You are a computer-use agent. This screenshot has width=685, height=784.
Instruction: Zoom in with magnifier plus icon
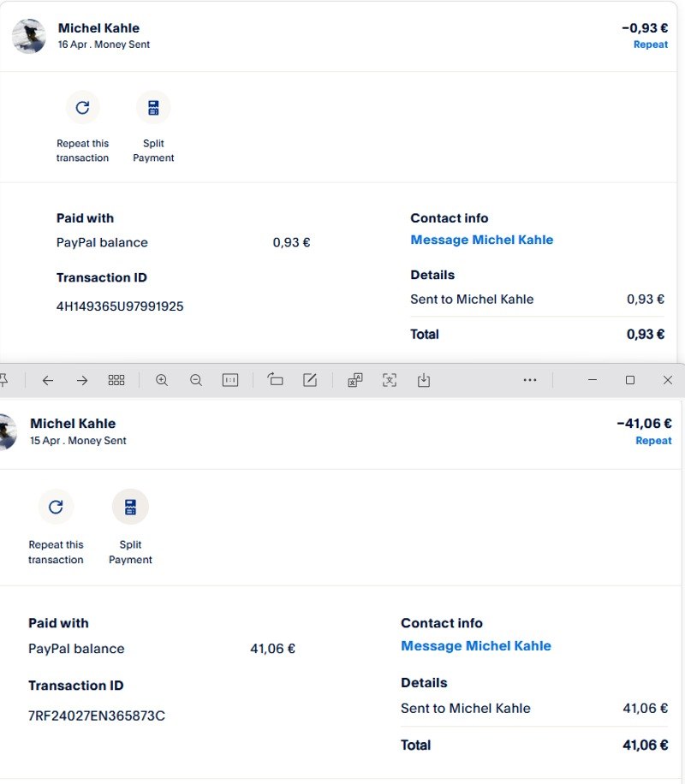(x=161, y=380)
